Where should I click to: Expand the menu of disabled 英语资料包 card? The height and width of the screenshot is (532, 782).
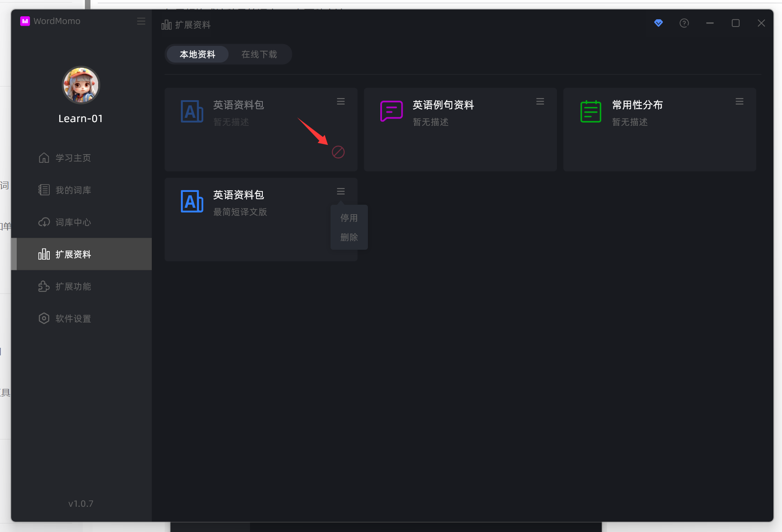(x=341, y=102)
